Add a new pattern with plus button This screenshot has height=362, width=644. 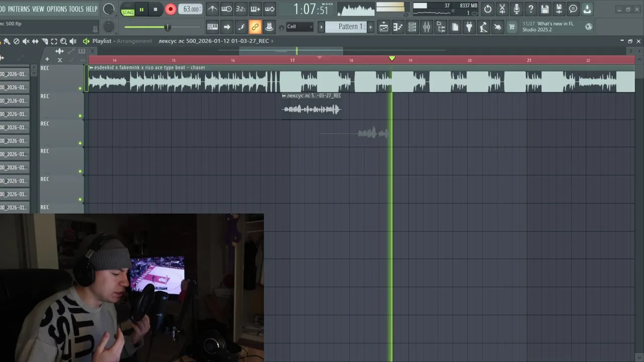pos(370,27)
